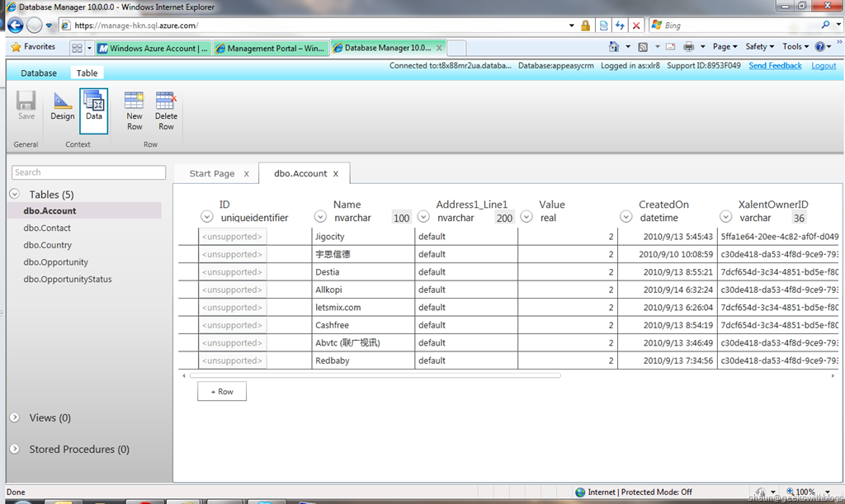The width and height of the screenshot is (845, 504).
Task: Open the Name column dropdown arrow
Action: point(320,218)
